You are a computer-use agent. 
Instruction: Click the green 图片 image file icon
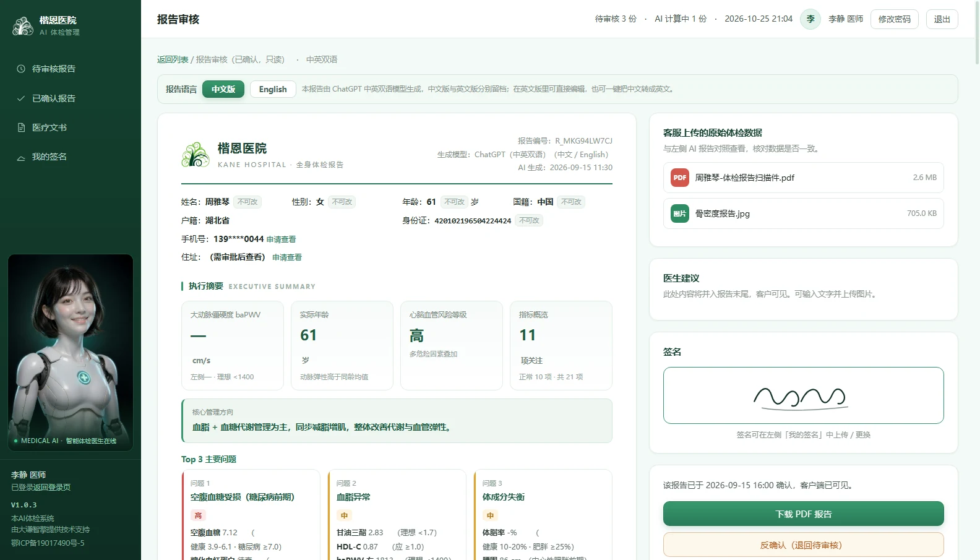click(x=680, y=213)
